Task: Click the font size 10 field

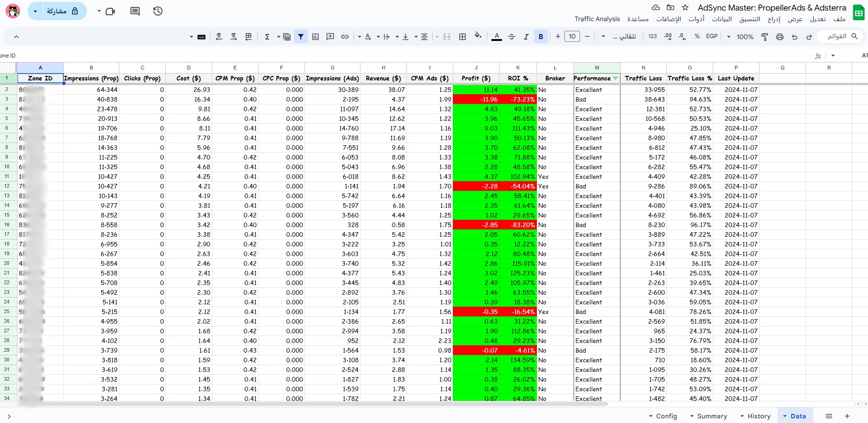Action: [572, 36]
